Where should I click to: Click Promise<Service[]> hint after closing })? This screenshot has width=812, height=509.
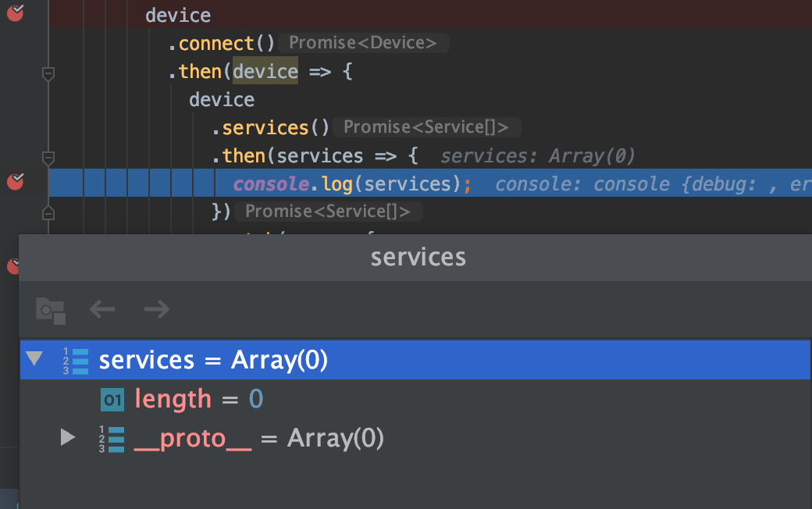[328, 212]
